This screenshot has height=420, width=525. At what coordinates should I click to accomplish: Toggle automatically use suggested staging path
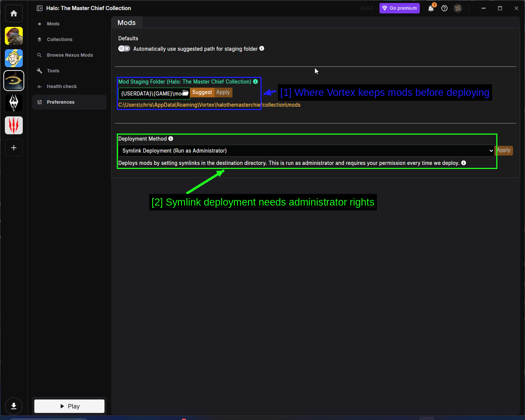pyautogui.click(x=124, y=48)
